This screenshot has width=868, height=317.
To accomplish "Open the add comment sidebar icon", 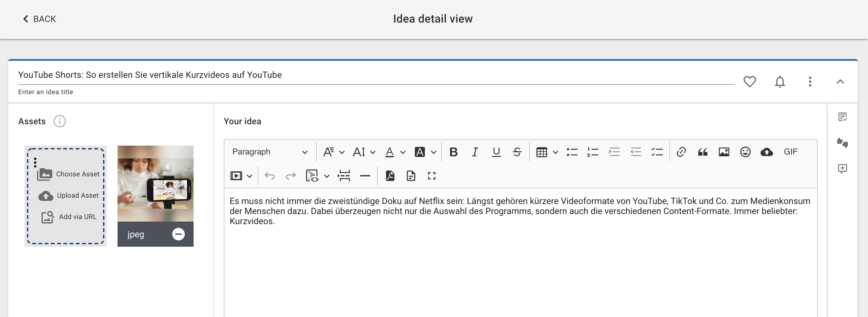I will [x=843, y=168].
